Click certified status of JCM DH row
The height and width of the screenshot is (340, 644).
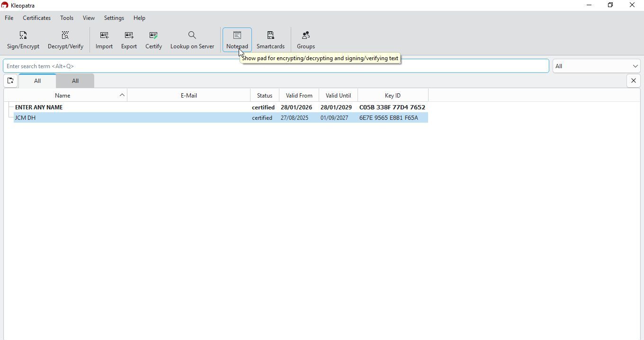[262, 118]
